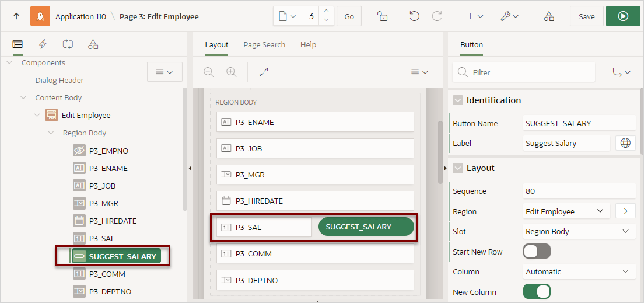Collapse the Edit Employee tree node

click(37, 116)
